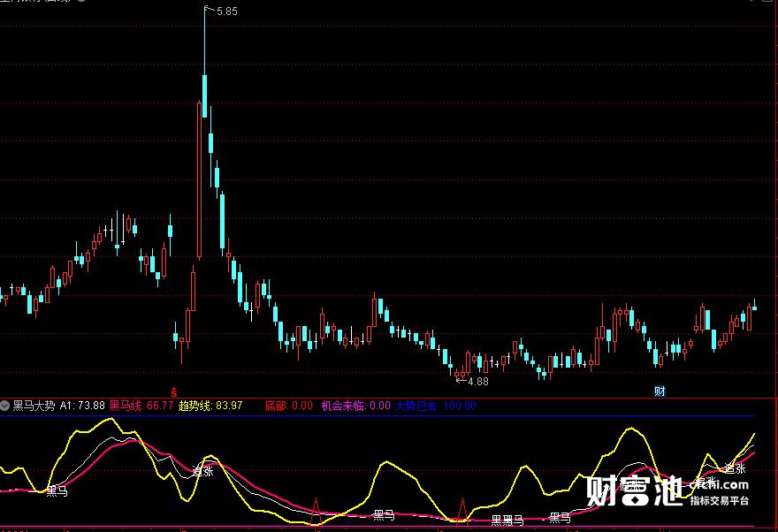Click the 4.88 low price label
The width and height of the screenshot is (778, 532).
(478, 381)
